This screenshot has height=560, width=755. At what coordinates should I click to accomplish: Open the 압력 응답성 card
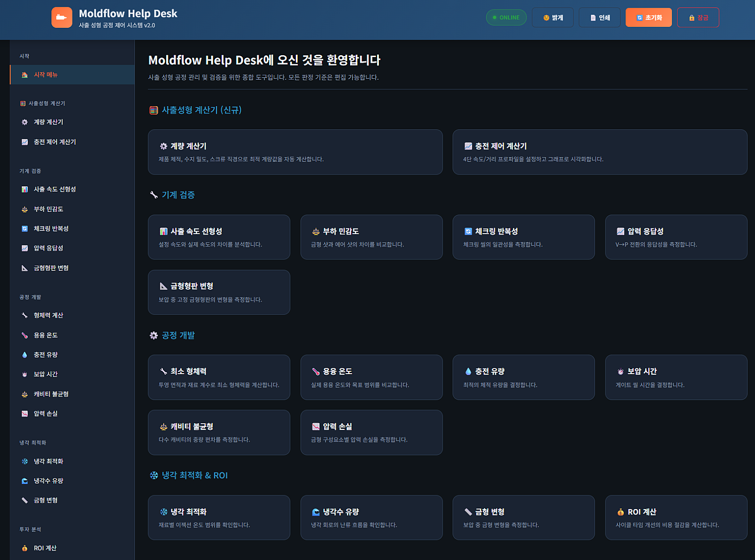tap(676, 237)
